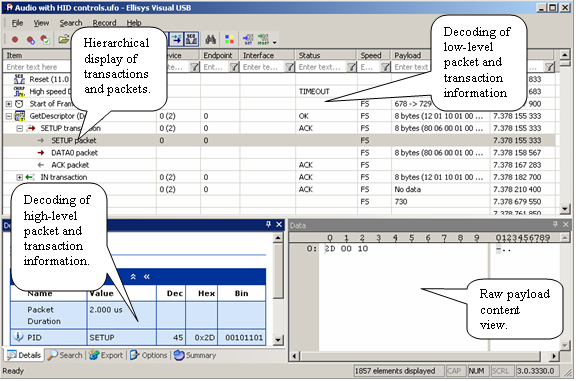This screenshot has height=381, width=576.
Task: Open the File menu
Action: coord(17,23)
